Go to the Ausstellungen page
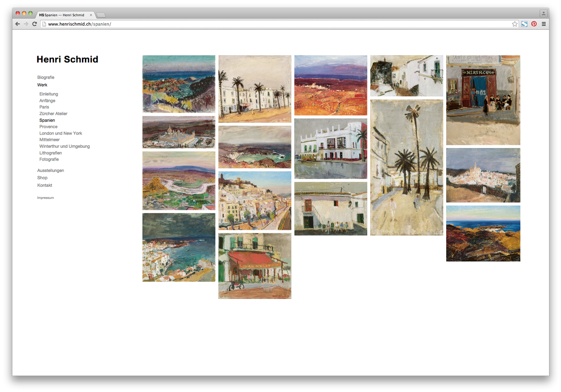This screenshot has height=392, width=561. 51,170
